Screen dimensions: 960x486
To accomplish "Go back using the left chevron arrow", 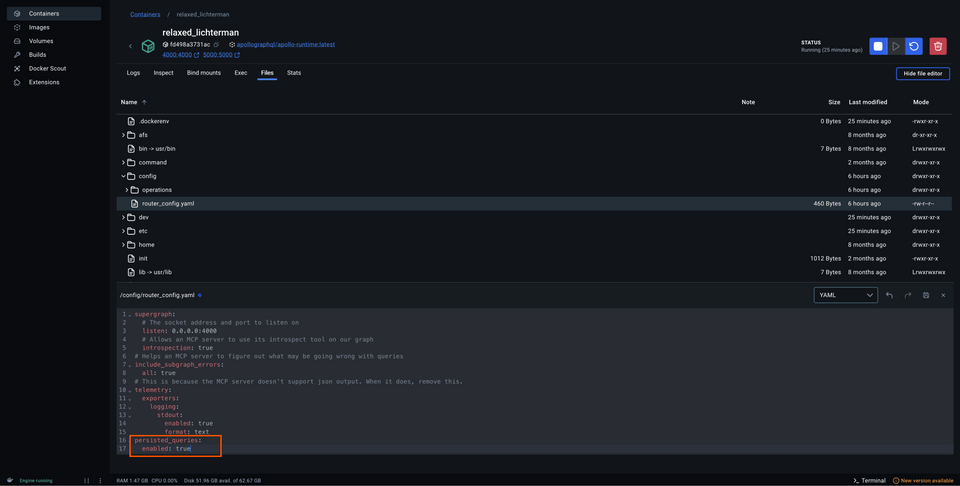I will (130, 46).
